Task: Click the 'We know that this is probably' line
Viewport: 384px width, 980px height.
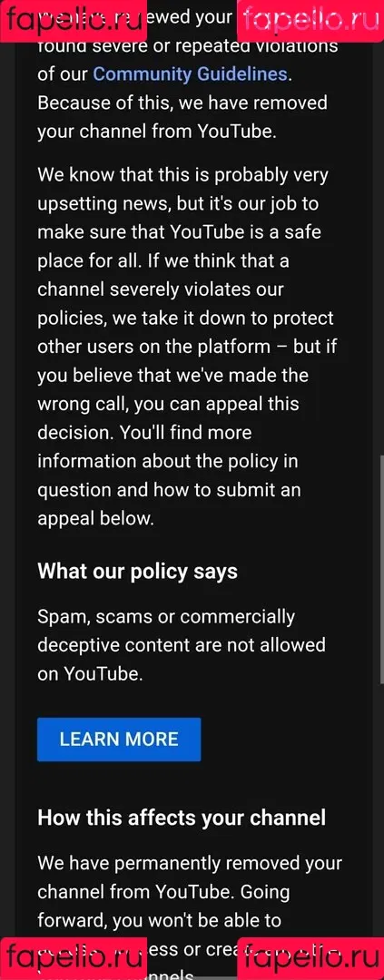Action: [x=182, y=175]
